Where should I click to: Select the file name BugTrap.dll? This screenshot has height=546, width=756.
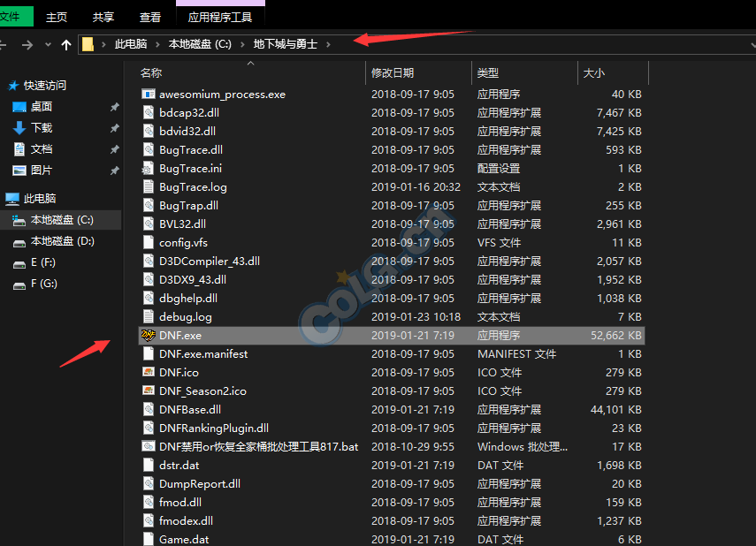point(189,205)
